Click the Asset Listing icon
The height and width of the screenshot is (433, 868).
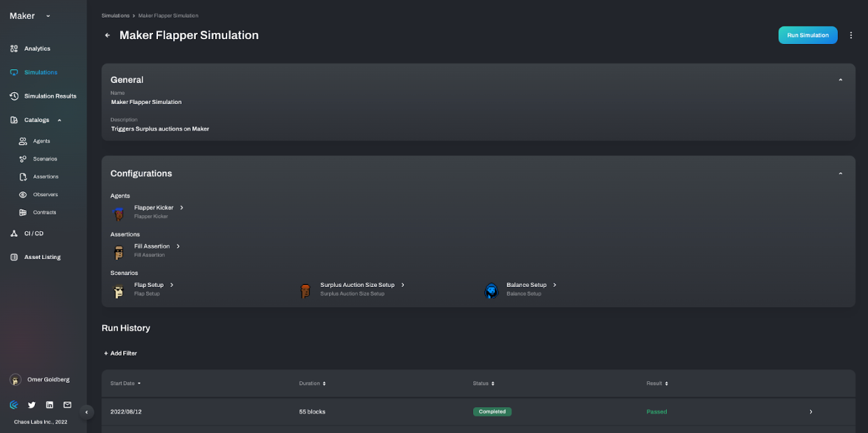click(14, 257)
